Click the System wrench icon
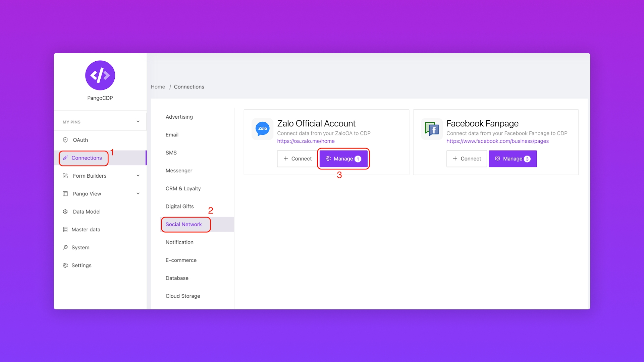The image size is (644, 362). click(x=65, y=247)
